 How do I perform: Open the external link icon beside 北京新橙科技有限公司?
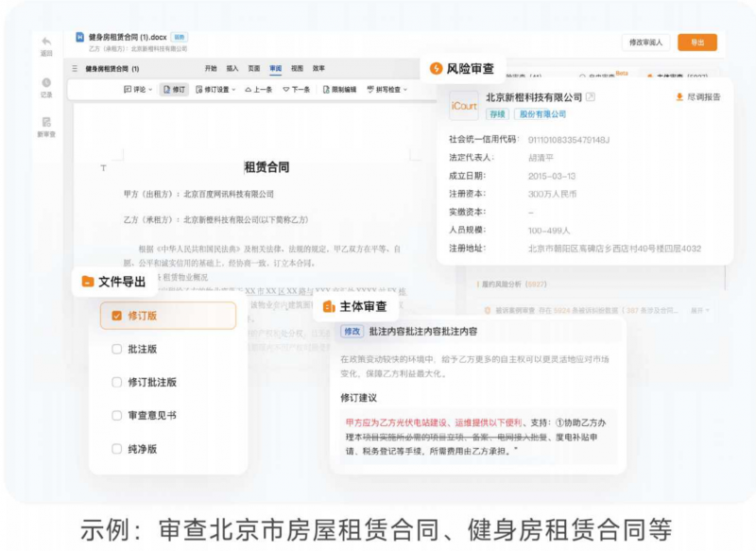point(590,97)
